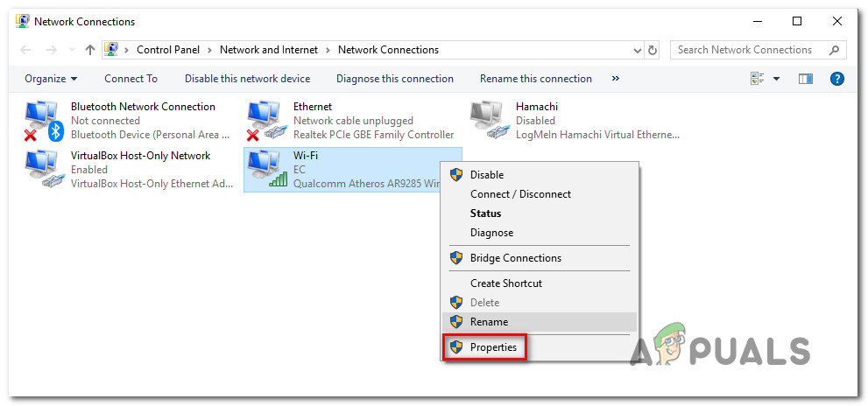Screen dimensions: 868x406
Task: Select Disable in the context menu
Action: click(486, 175)
